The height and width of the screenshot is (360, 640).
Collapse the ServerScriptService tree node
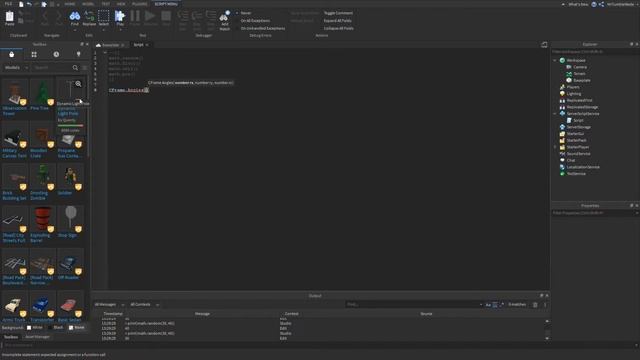555,114
